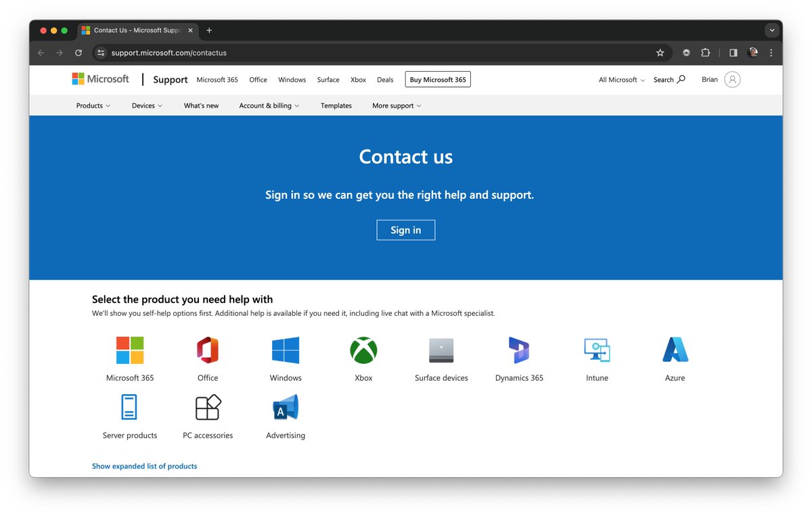Pick the PC accessories icon

(x=208, y=407)
